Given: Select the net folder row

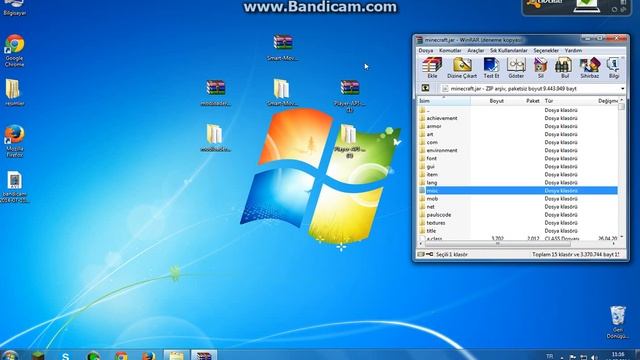Looking at the screenshot, I should click(518, 207).
